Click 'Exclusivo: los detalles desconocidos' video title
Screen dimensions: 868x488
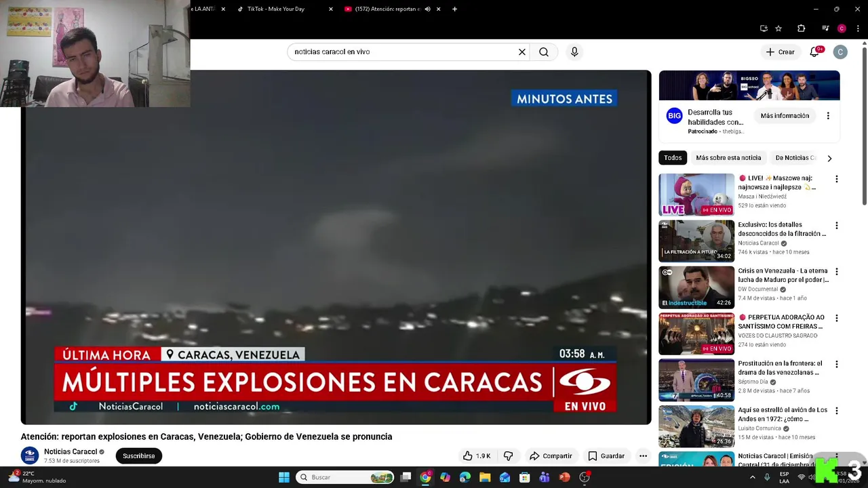(782, 229)
